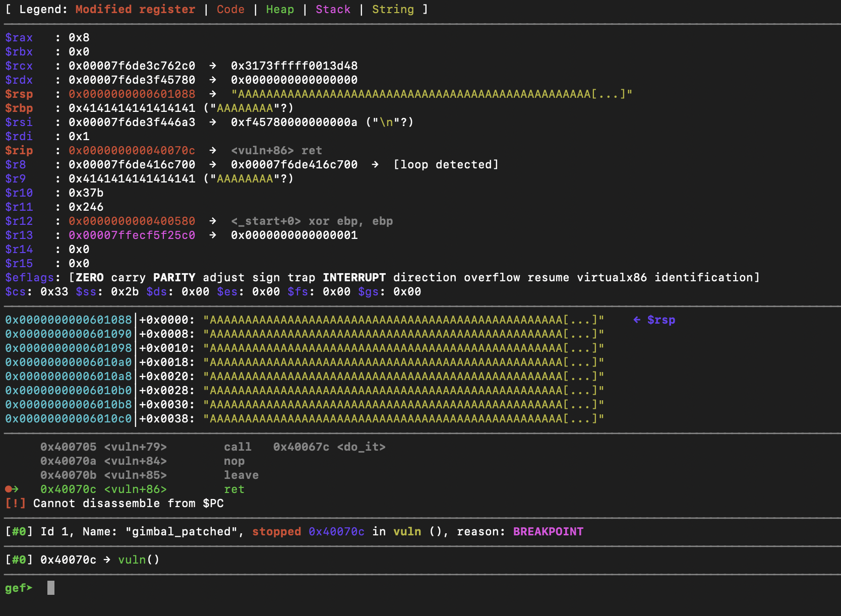Click stack address 0x00000000006010b8
This screenshot has width=841, height=616.
69,405
